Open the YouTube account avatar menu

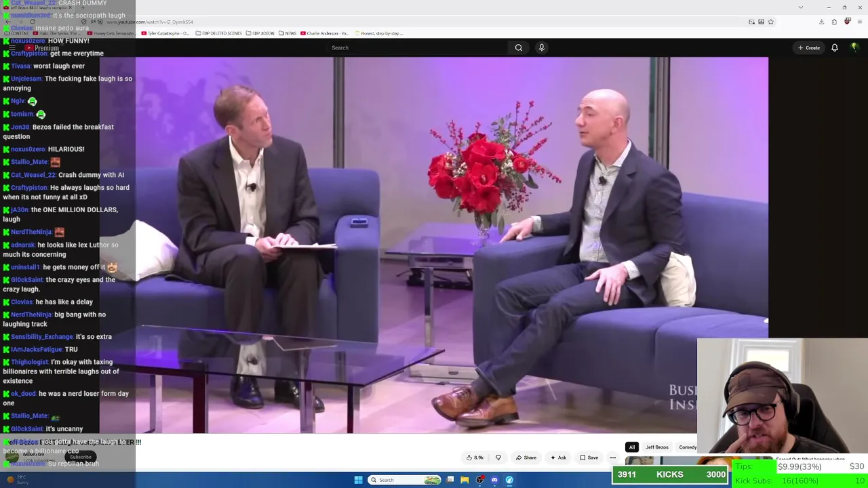[x=854, y=47]
